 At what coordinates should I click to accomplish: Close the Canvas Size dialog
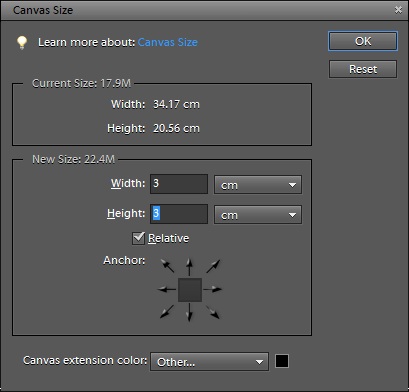tap(398, 10)
